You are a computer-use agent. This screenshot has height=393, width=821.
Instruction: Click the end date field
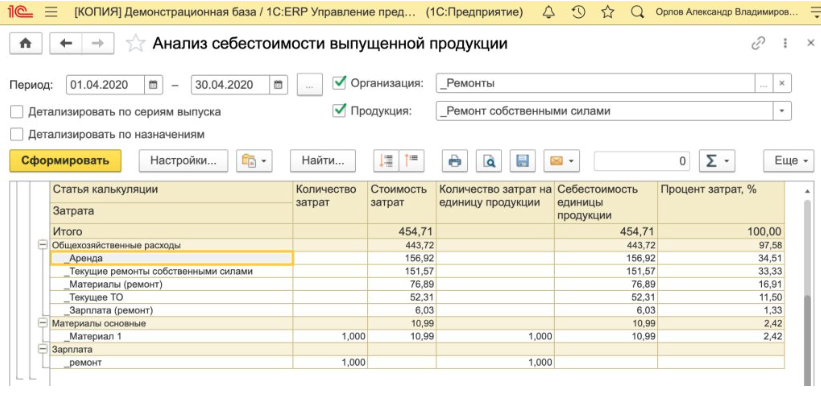[x=231, y=85]
